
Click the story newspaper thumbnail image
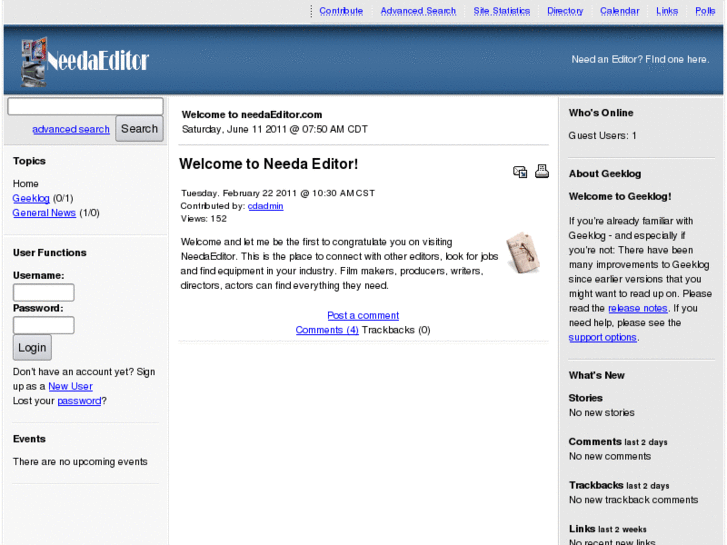523,253
